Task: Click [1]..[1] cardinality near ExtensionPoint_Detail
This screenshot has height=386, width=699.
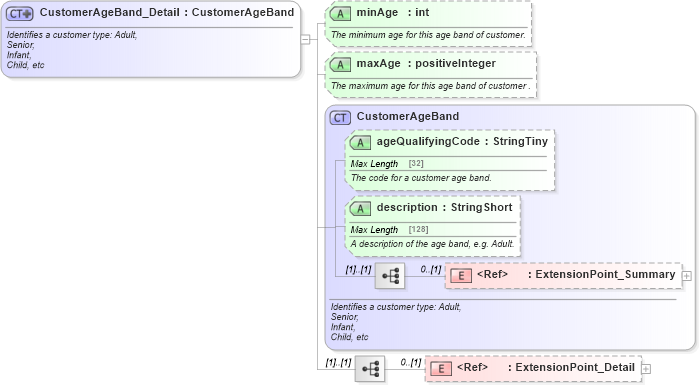Action: click(x=338, y=362)
